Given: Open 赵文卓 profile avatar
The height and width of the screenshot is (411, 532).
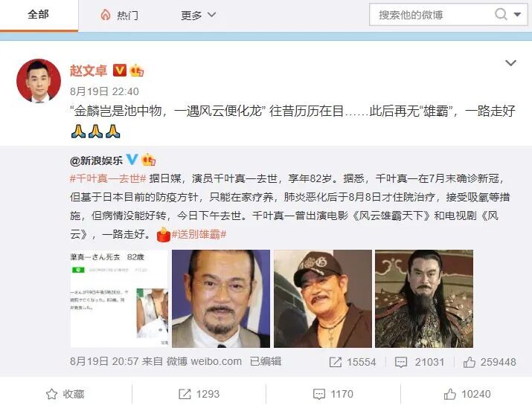Looking at the screenshot, I should pos(39,81).
